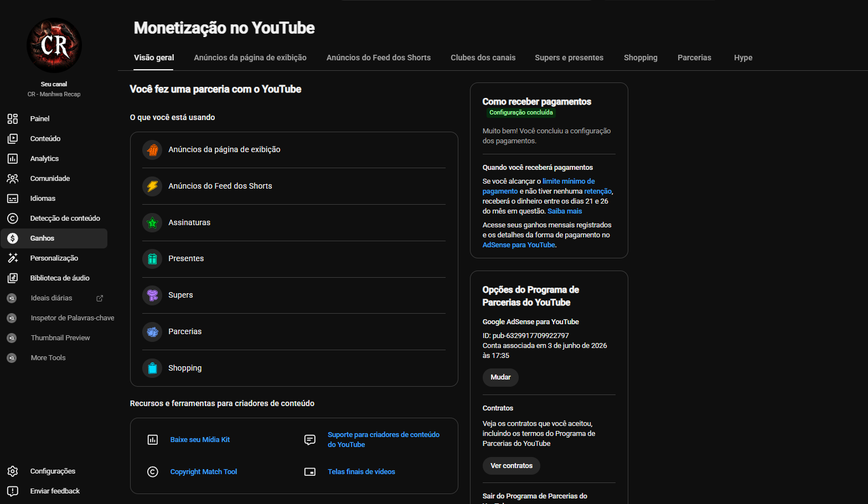Click the Saiba mais link

point(565,211)
